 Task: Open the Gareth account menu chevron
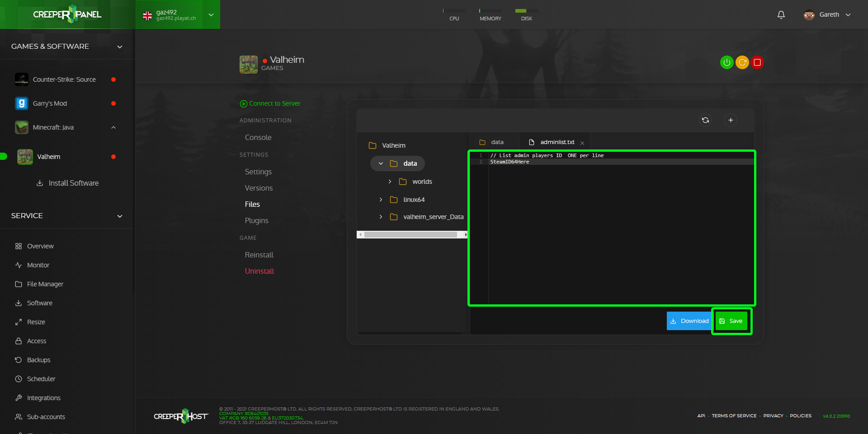click(848, 15)
